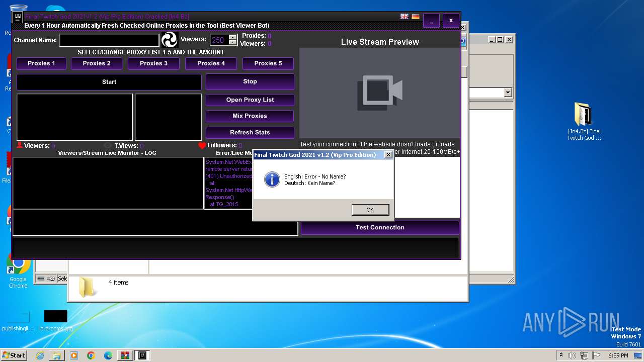Select the Proxies 1 list
This screenshot has width=644, height=362.
[41, 63]
